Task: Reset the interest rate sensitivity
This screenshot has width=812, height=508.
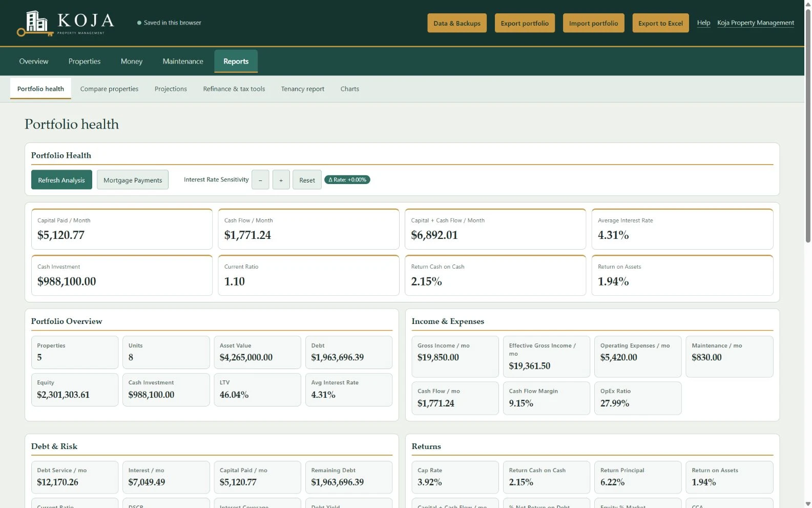Action: (307, 180)
